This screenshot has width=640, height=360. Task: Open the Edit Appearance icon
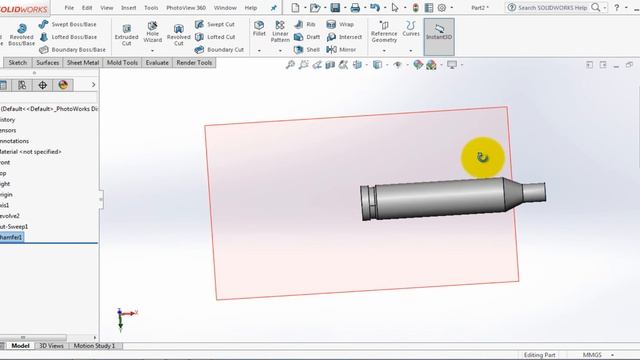pos(418,64)
